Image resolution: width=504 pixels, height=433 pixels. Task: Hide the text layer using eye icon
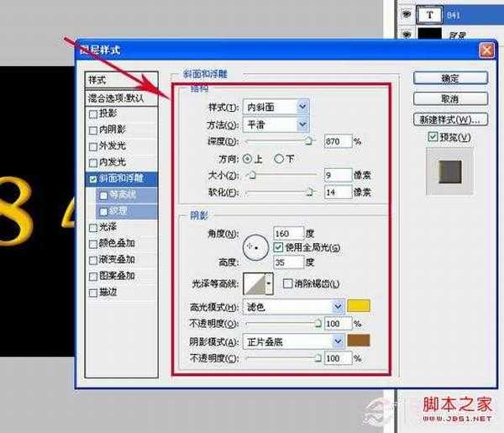pos(407,14)
